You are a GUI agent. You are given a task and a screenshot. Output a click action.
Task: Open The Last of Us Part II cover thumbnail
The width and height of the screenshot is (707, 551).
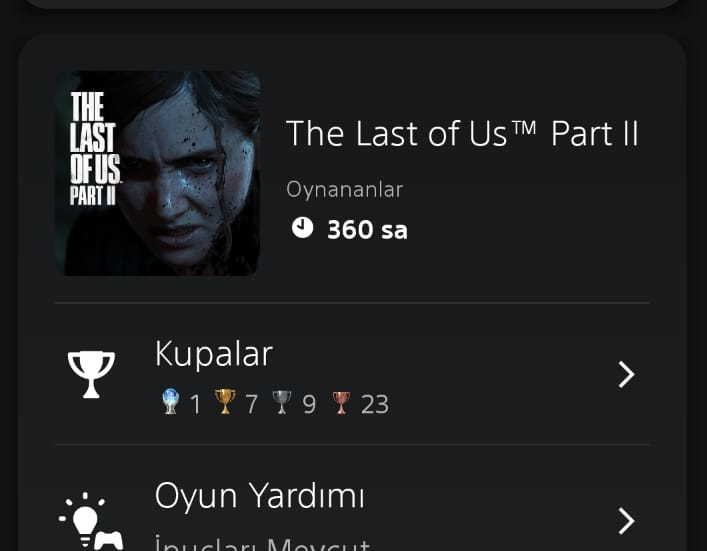[157, 173]
